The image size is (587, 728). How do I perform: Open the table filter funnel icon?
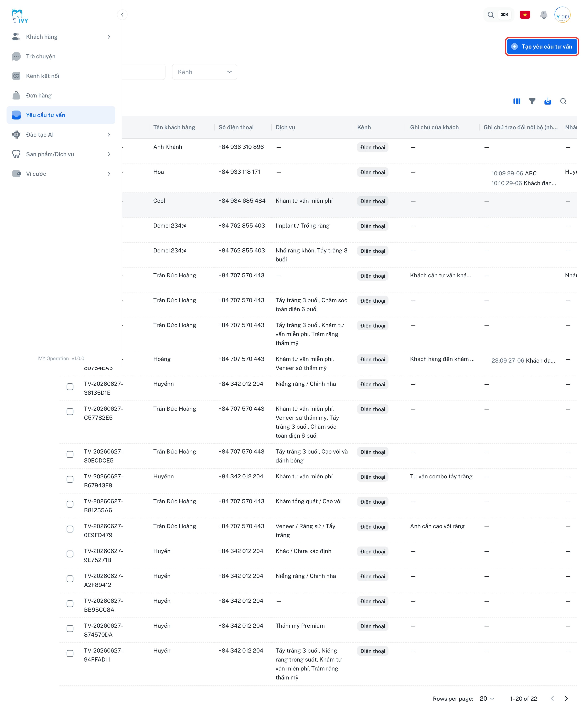[532, 101]
